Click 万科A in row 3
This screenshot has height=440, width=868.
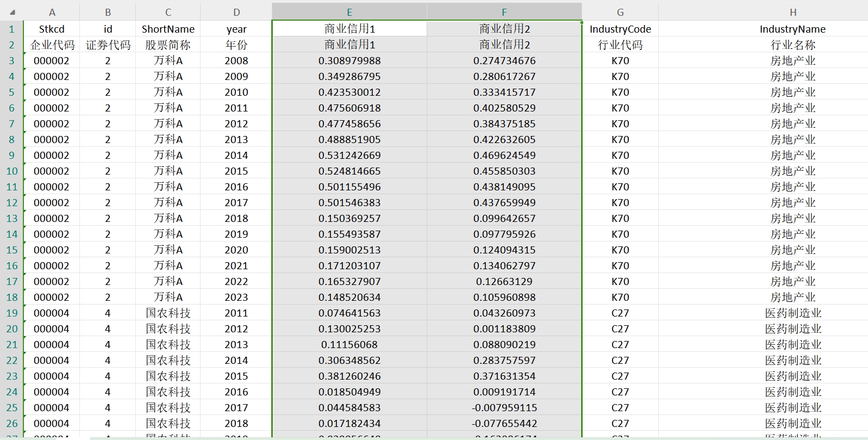[x=168, y=60]
